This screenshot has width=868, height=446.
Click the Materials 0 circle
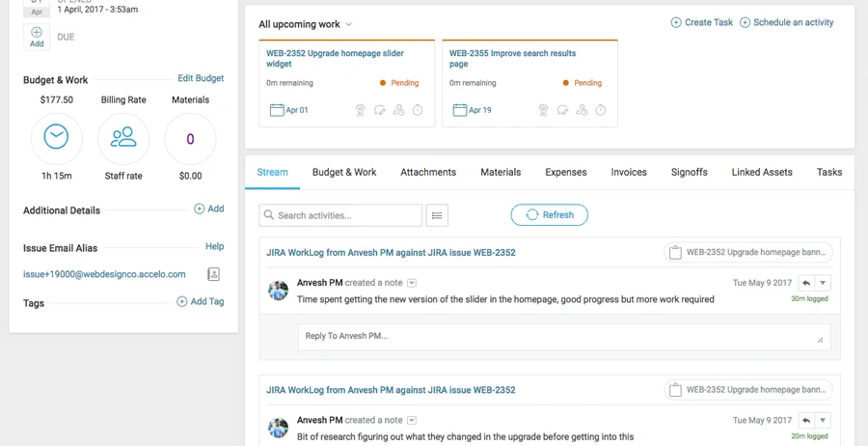pos(190,139)
